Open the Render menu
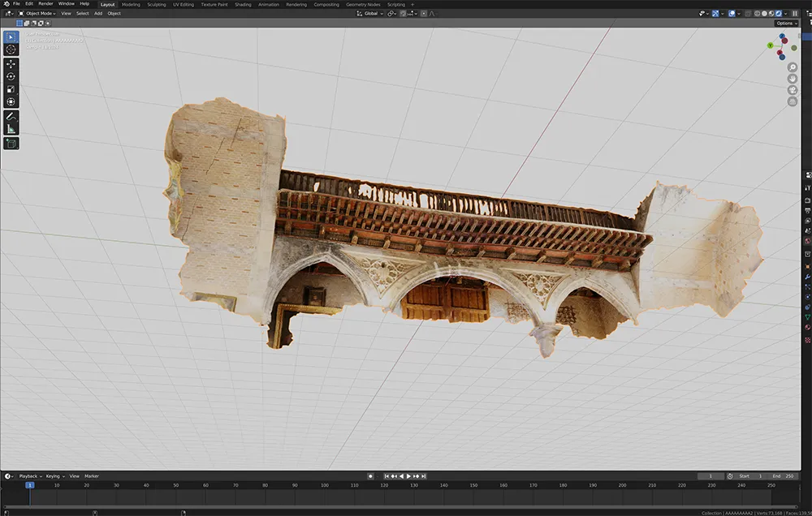Screen dimensions: 812x516 tap(45, 4)
